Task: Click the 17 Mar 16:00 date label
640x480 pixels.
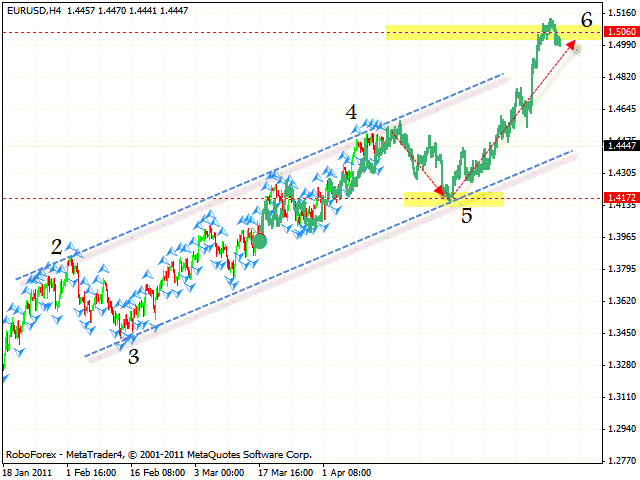Action: point(286,471)
